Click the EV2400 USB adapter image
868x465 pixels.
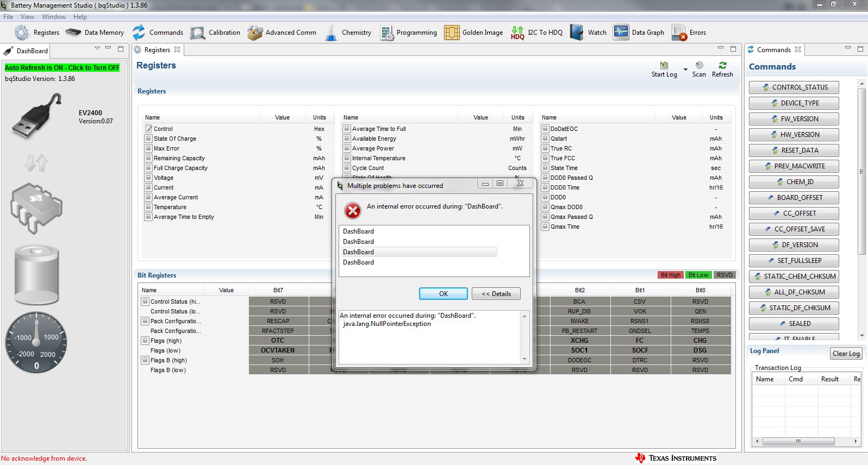coord(36,116)
